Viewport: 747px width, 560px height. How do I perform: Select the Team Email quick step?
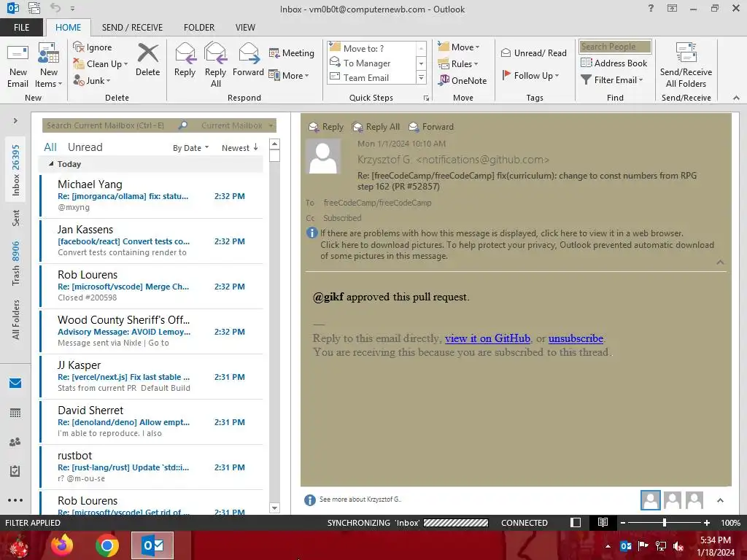click(x=371, y=77)
